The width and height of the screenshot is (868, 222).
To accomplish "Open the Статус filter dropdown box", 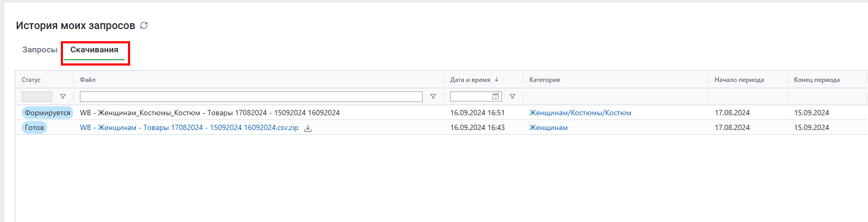I will [37, 97].
